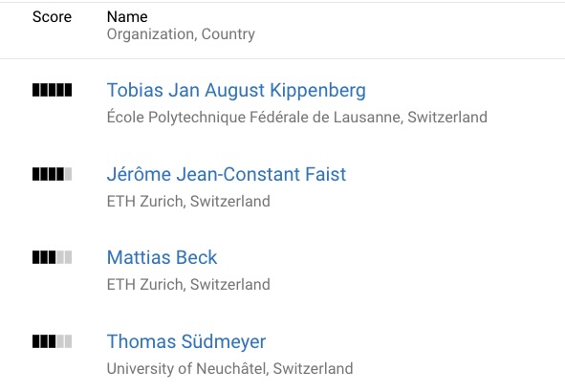Click the grey segments of Südmeyer's score bar
565x392 pixels.
[64, 341]
